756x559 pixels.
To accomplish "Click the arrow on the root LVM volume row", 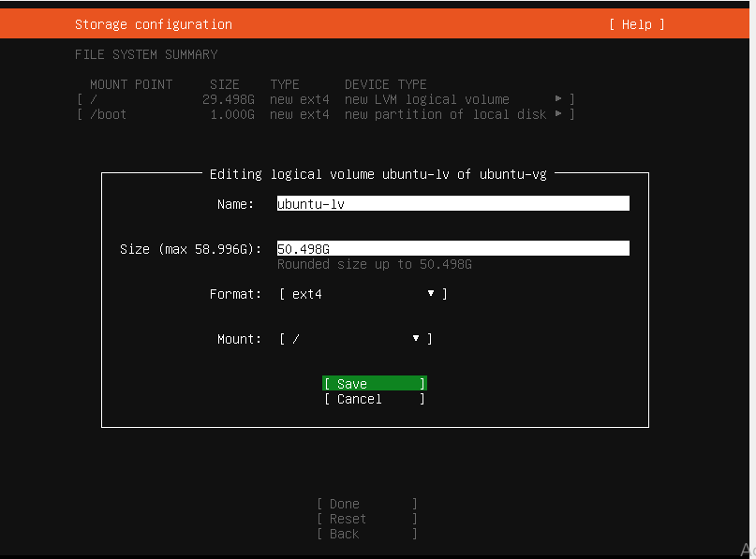I will tap(559, 99).
